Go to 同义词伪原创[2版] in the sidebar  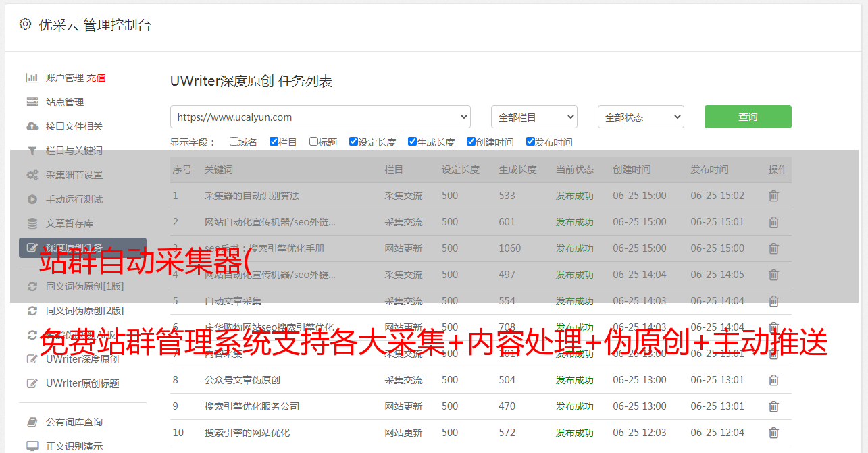84,311
